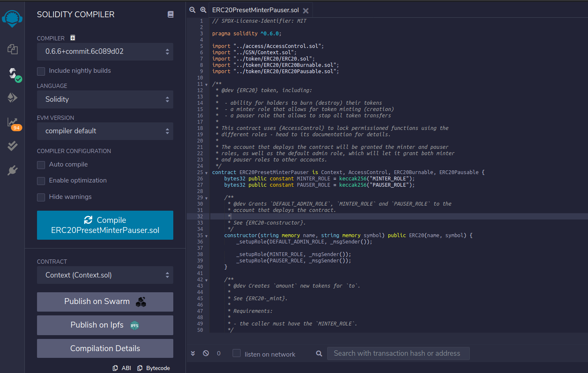This screenshot has height=373, width=588.
Task: Click the transaction hash search field
Action: [398, 353]
